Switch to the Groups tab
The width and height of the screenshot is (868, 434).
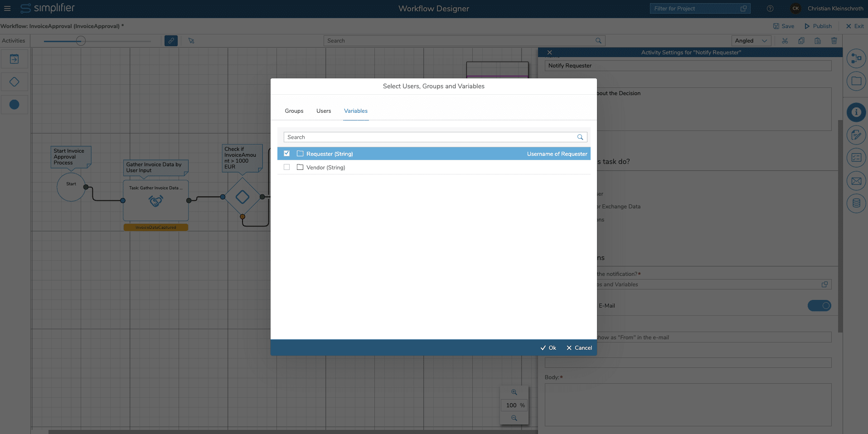(294, 111)
